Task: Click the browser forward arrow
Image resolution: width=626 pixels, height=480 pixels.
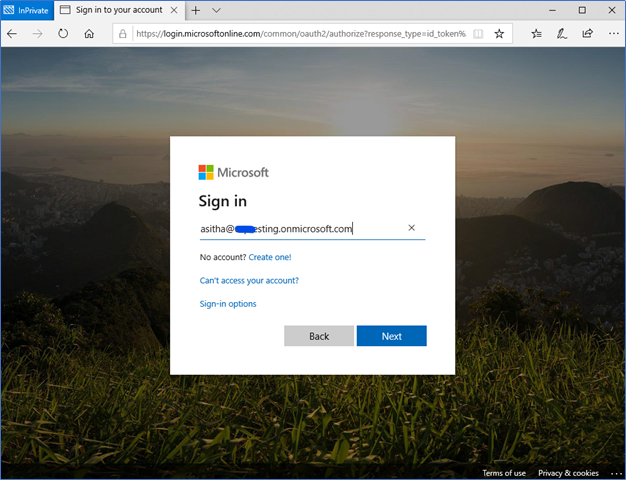Action: point(38,34)
